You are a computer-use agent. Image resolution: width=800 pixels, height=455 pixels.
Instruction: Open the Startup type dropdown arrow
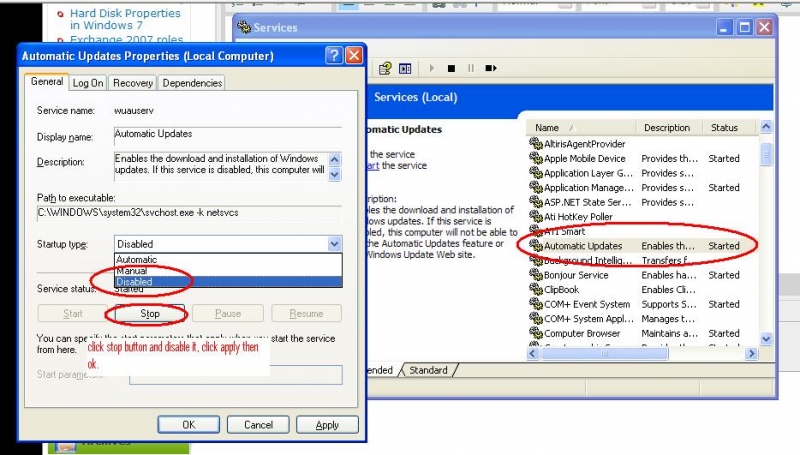pyautogui.click(x=334, y=244)
